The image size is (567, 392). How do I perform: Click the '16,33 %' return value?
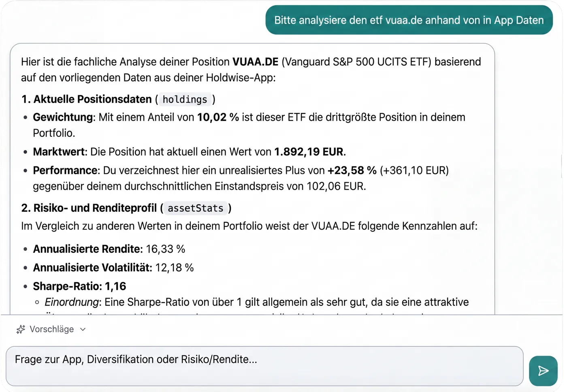tap(166, 249)
